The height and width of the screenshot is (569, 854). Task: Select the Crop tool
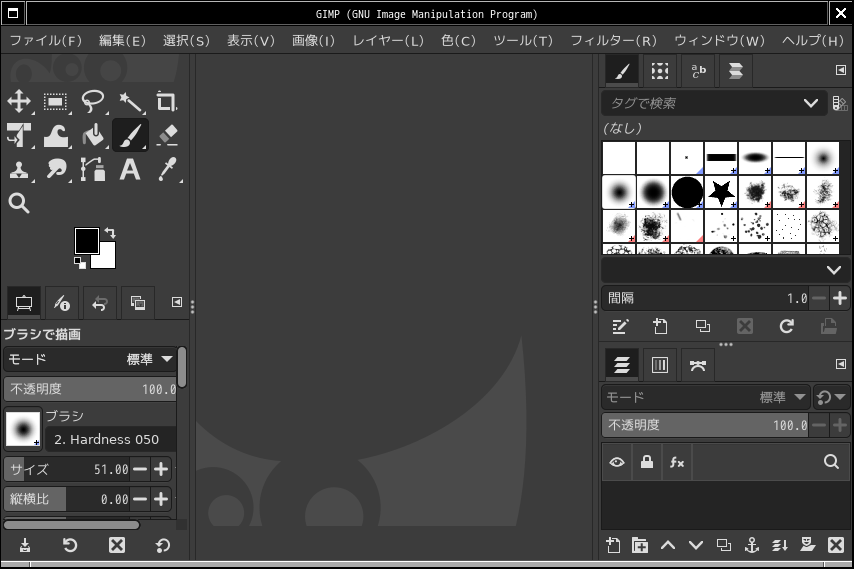[167, 101]
